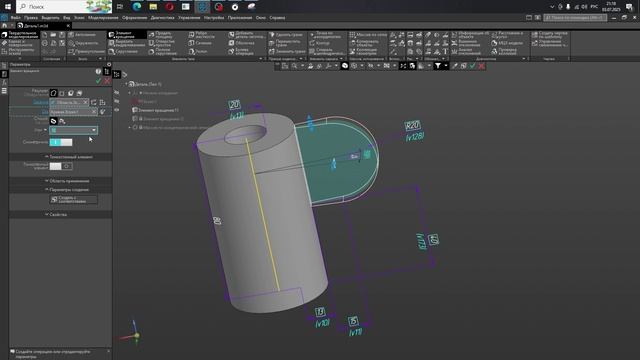Collapse the Тонкостенный элемент section
640x360 pixels.
tap(47, 157)
